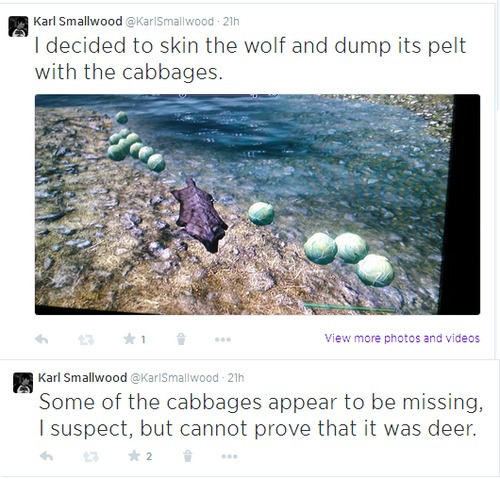Image resolution: width=500 pixels, height=479 pixels.
Task: Open the 21h timestamp on second tweet
Action: 236,378
